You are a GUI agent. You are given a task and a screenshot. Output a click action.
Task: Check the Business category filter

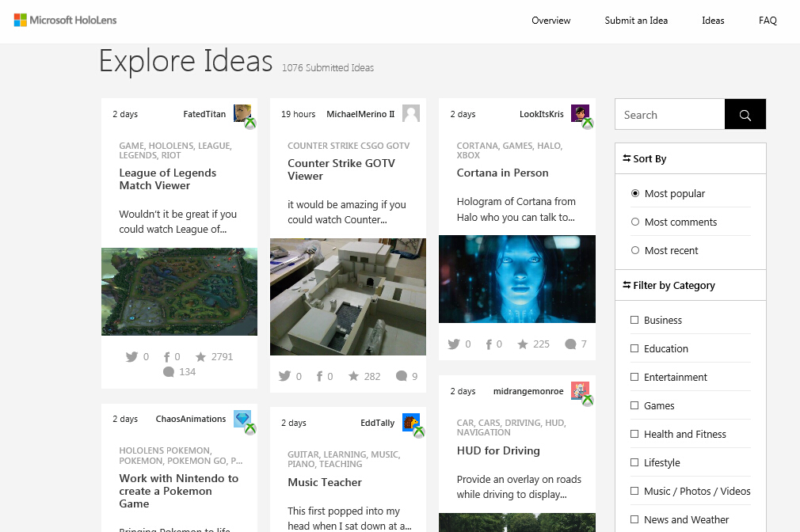tap(634, 320)
